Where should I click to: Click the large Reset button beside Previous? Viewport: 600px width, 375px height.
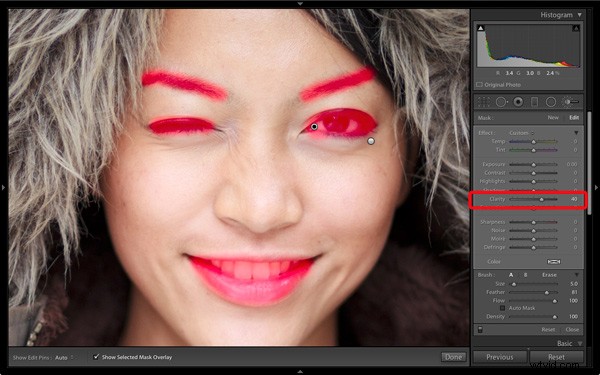coord(556,357)
